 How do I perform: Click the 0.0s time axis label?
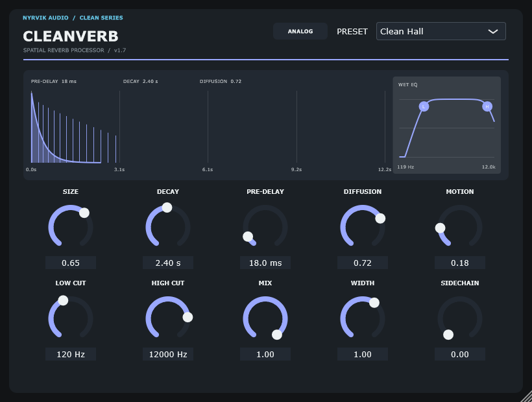(31, 169)
